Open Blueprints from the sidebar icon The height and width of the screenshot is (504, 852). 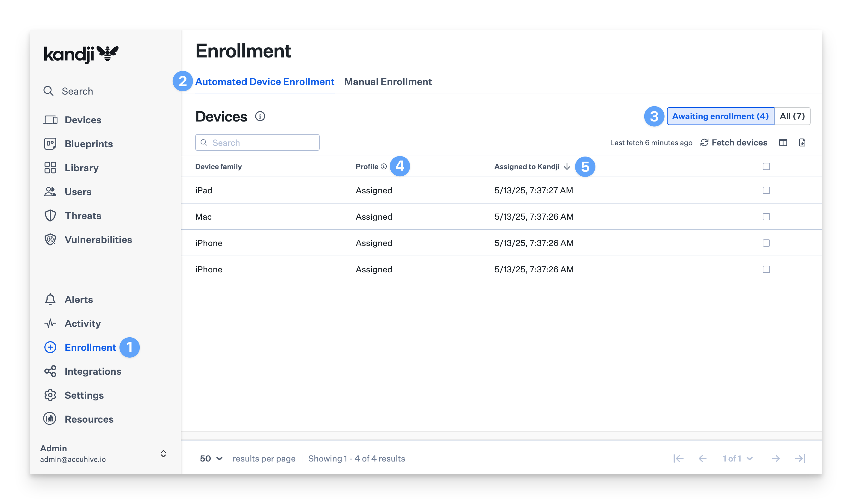(x=50, y=144)
